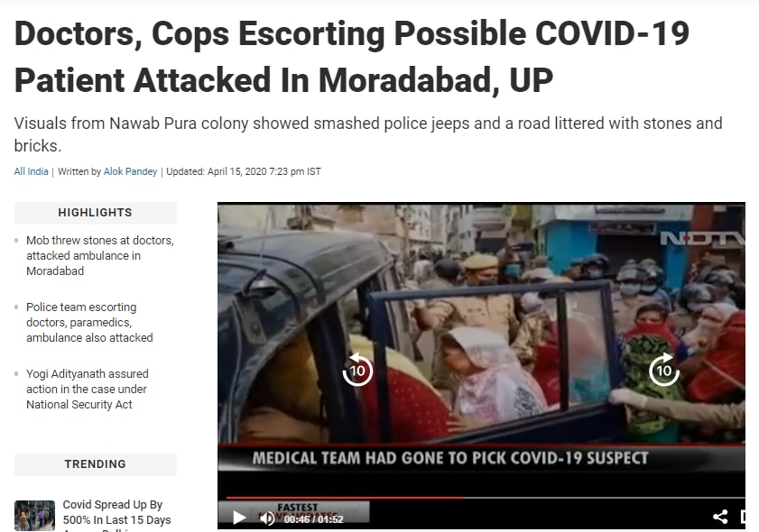Click the NDTV logo watermark in the video

coord(702,238)
